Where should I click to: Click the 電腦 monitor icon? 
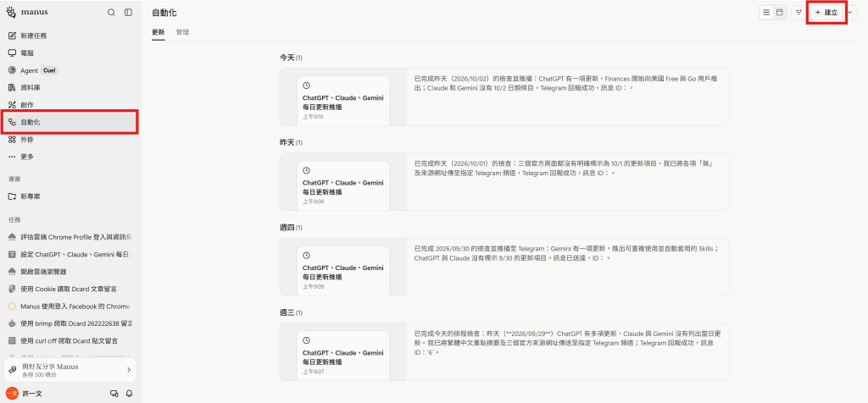coord(12,53)
